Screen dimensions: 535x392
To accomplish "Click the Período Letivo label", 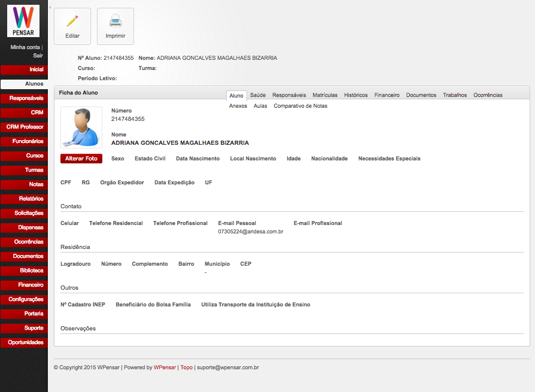I will 97,78.
